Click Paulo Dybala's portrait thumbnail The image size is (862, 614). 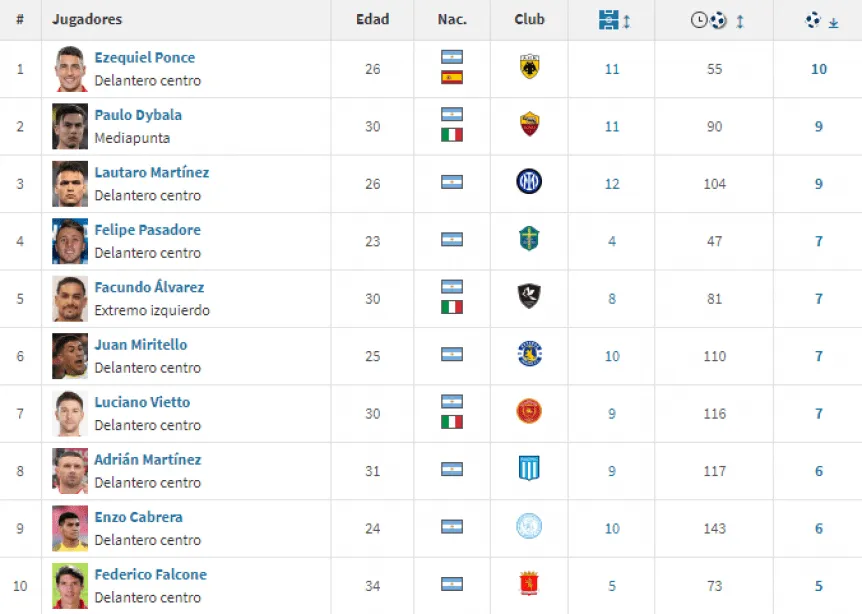[70, 126]
